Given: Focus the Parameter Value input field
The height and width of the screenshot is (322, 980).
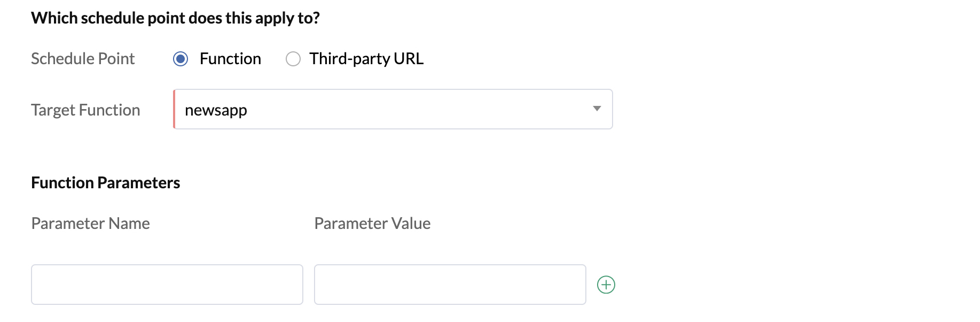Looking at the screenshot, I should (x=450, y=285).
